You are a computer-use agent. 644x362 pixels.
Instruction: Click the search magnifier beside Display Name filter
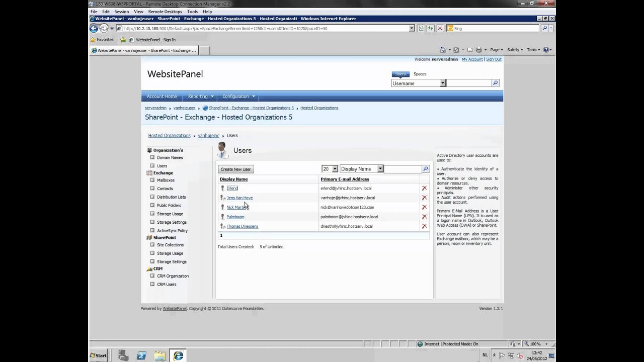click(x=426, y=169)
